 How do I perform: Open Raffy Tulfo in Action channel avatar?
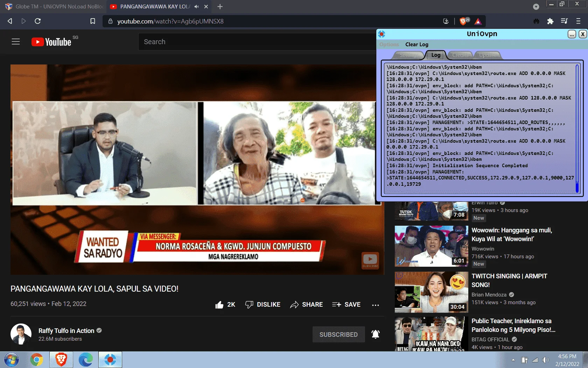(21, 334)
